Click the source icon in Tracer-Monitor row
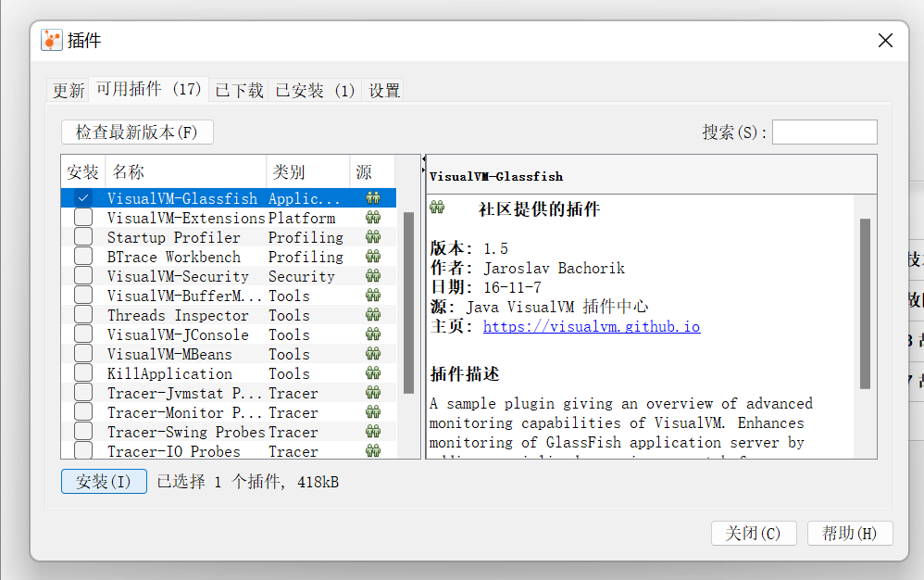Viewport: 924px width, 580px height. coord(373,412)
